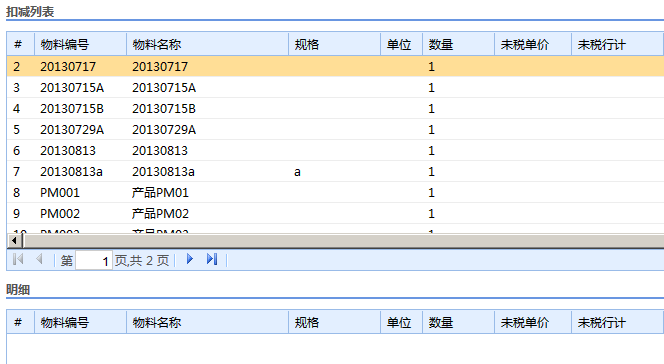Go to the previous page of the list
The height and width of the screenshot is (364, 664).
39,259
